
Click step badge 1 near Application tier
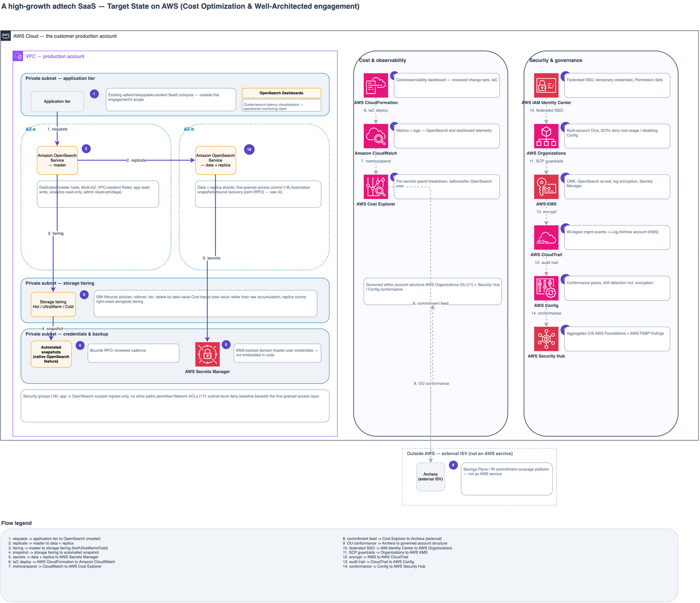point(94,94)
